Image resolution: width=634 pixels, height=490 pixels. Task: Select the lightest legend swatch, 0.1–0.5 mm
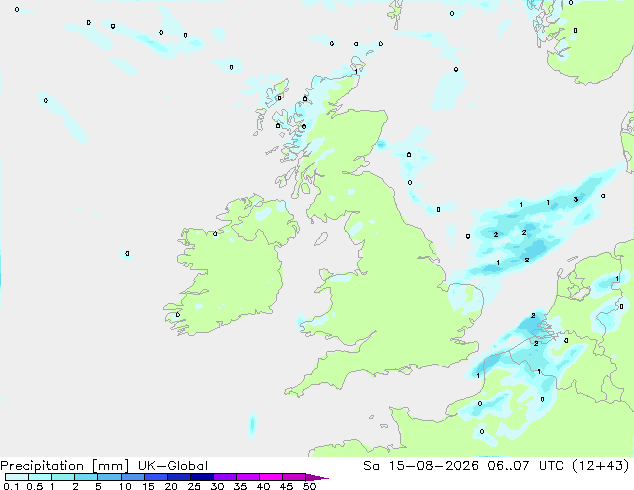[17, 477]
